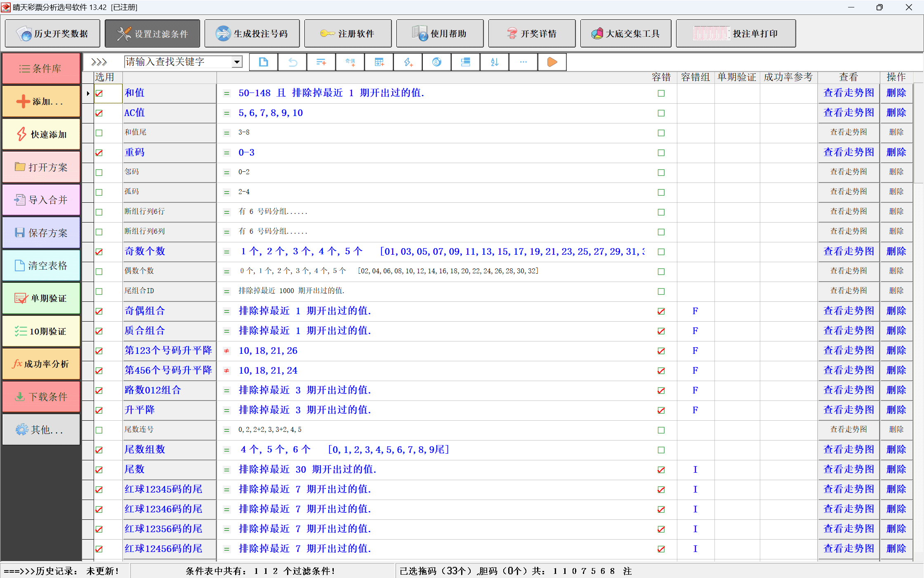
Task: Click 查看走势图 for 奇数个数 row
Action: coord(849,251)
